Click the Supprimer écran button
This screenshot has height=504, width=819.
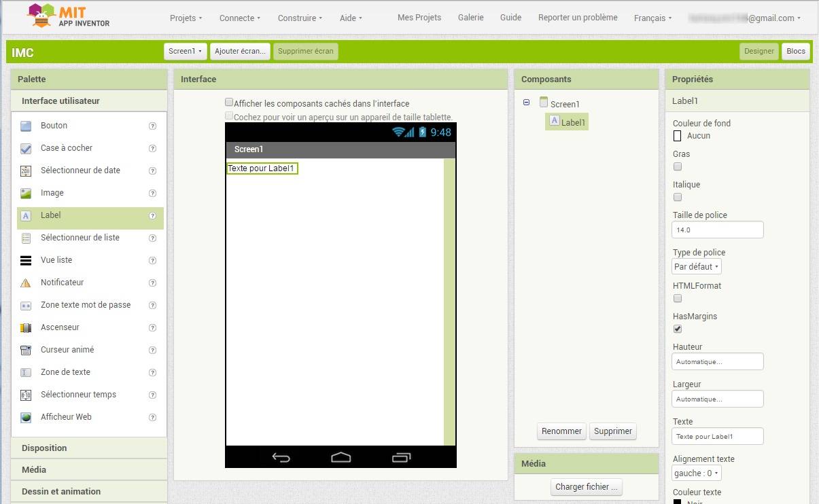306,51
